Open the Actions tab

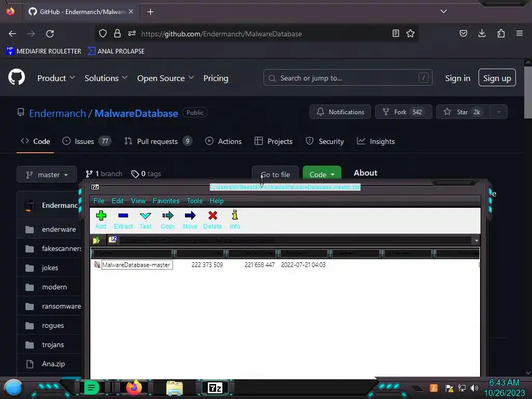click(x=223, y=141)
